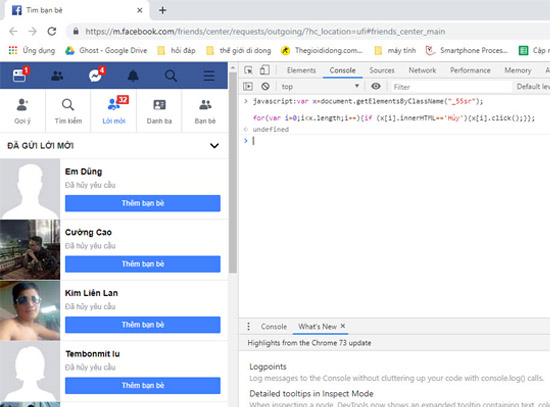550x407 pixels.
Task: Open Facebook news feed icon
Action: click(20, 75)
